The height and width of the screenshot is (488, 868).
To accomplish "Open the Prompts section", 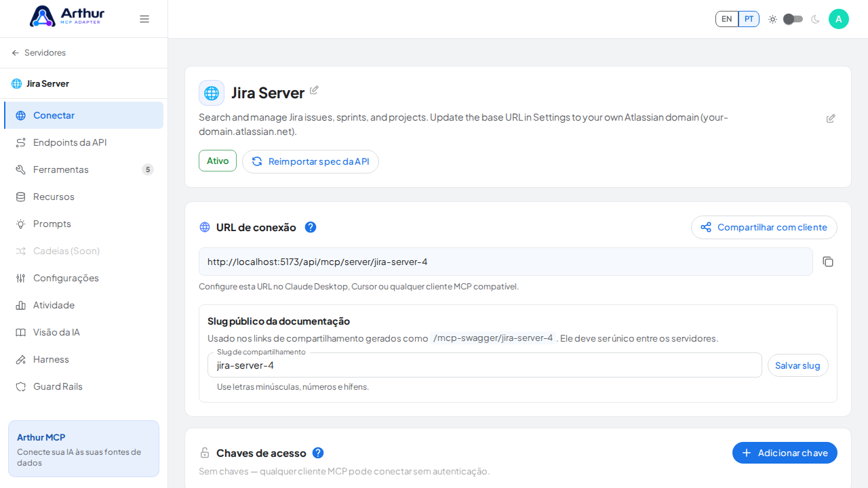I will coord(83,224).
